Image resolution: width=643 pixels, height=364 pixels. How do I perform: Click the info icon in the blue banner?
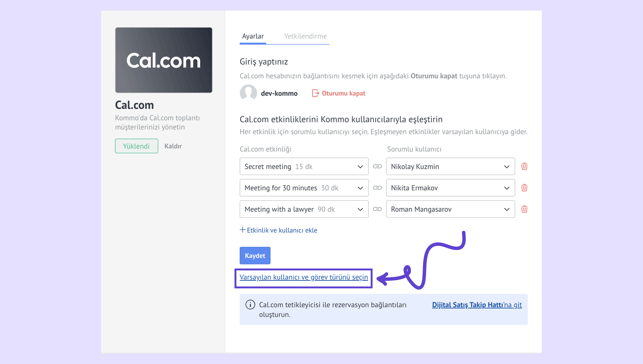click(x=250, y=304)
